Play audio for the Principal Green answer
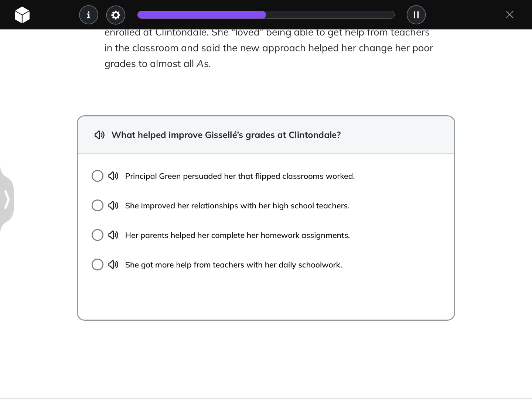 coord(113,176)
